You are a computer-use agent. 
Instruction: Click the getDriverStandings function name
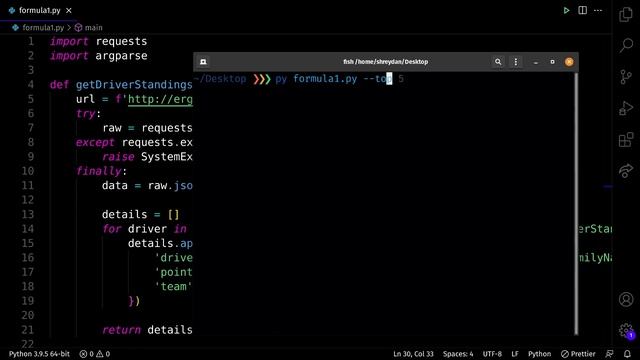point(134,84)
